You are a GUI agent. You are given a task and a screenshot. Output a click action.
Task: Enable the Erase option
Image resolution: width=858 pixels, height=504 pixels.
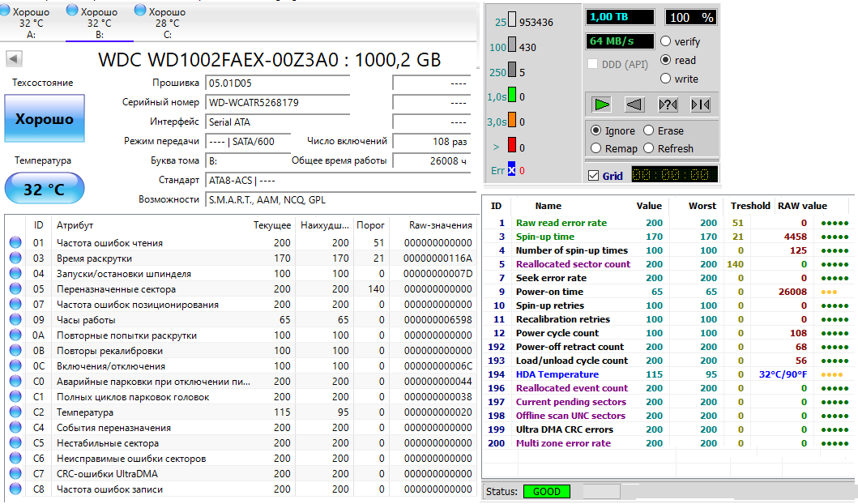pyautogui.click(x=649, y=130)
